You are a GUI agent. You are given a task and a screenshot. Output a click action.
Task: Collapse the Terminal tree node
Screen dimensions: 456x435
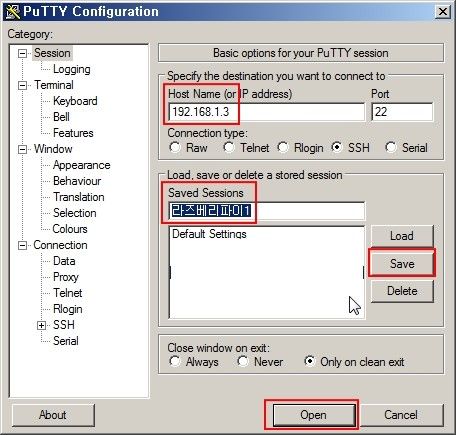(x=22, y=85)
